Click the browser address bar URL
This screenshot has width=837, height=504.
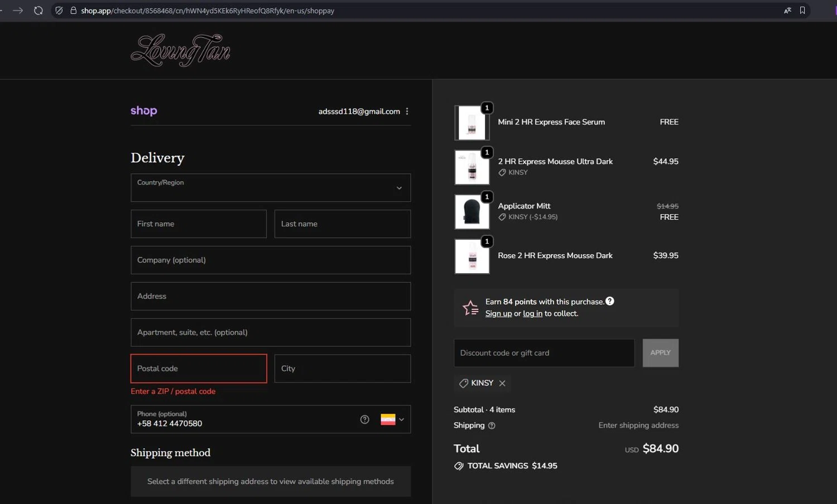tap(208, 11)
